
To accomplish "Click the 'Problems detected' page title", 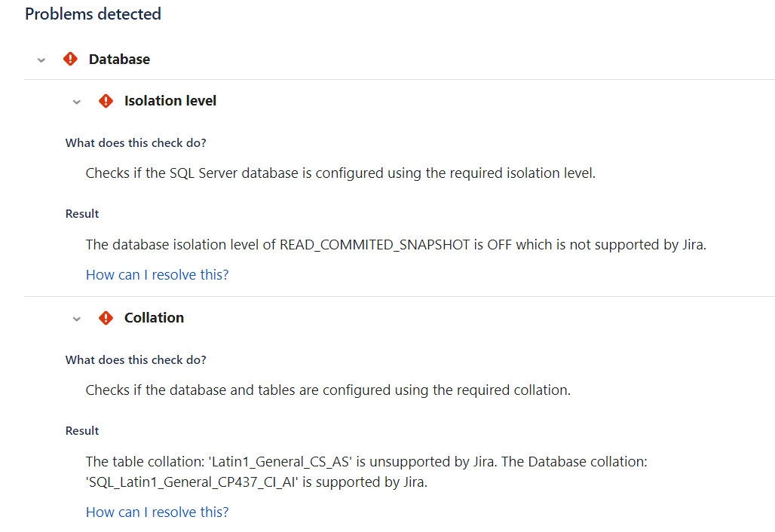I will [x=93, y=14].
